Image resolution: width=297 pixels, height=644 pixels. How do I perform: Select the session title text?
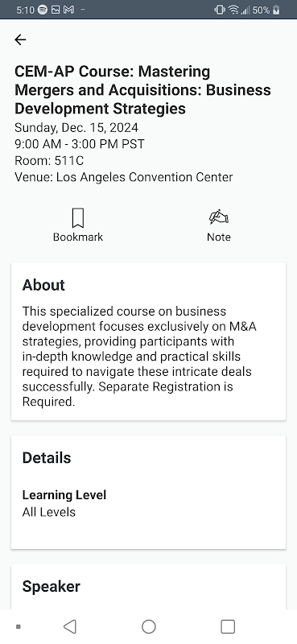pyautogui.click(x=142, y=90)
